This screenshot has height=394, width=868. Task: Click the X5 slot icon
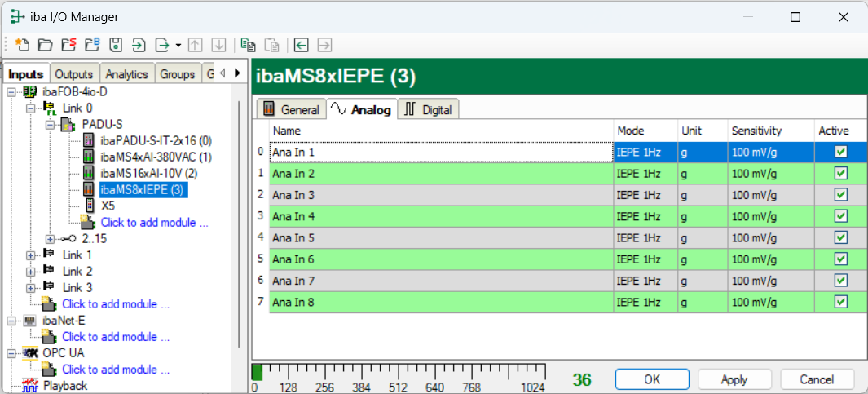pos(90,206)
